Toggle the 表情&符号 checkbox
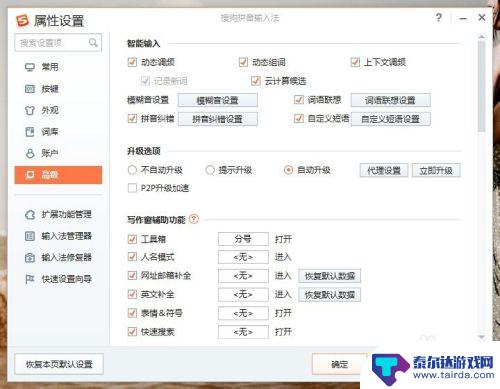Image resolution: width=500 pixels, height=389 pixels. pyautogui.click(x=132, y=313)
